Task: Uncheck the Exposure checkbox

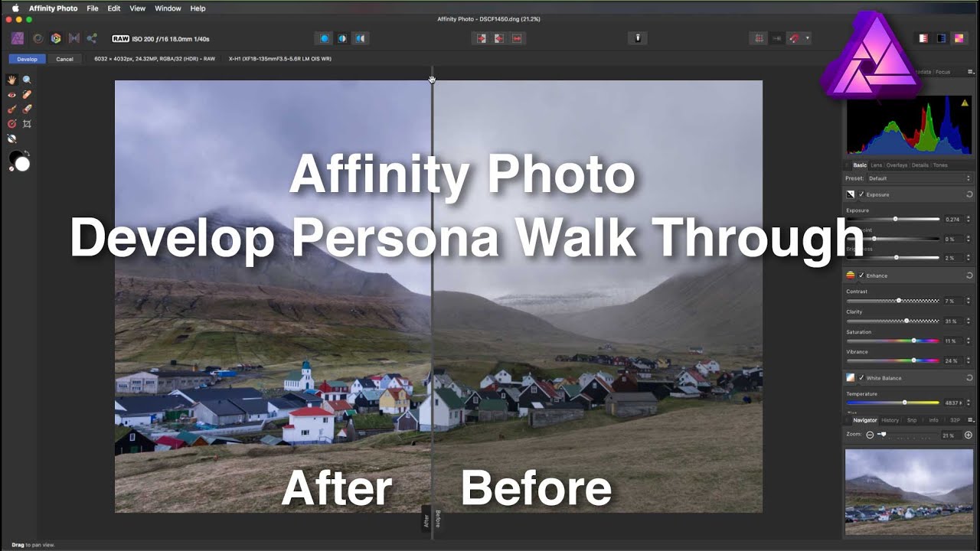Action: 861,194
